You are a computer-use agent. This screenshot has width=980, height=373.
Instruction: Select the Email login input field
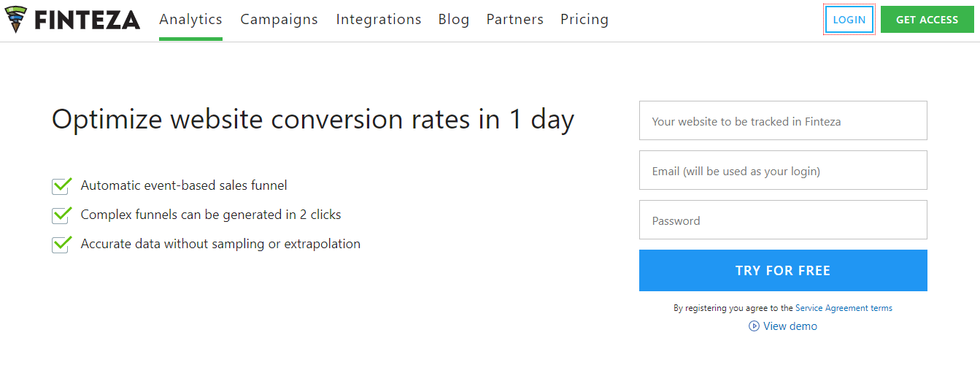point(783,170)
